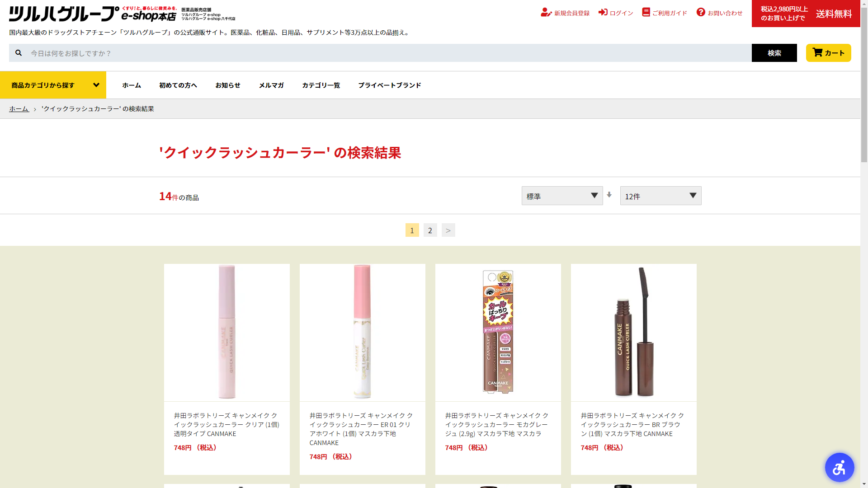The width and height of the screenshot is (868, 488).
Task: Open the accessibility widget icon
Action: 839,467
